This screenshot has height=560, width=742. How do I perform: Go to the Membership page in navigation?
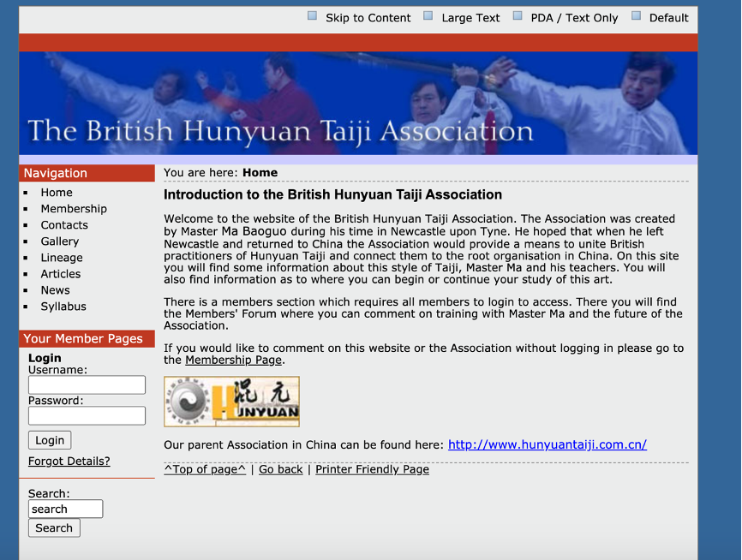[x=74, y=209]
